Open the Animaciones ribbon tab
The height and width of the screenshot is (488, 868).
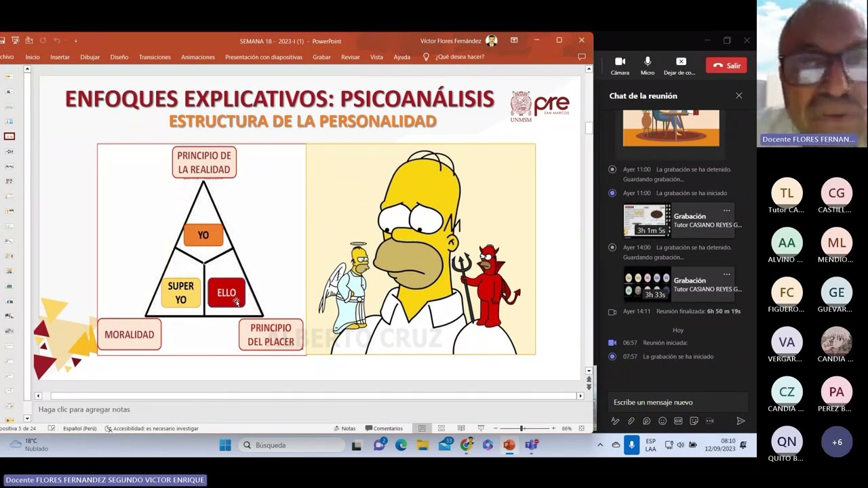(x=198, y=57)
